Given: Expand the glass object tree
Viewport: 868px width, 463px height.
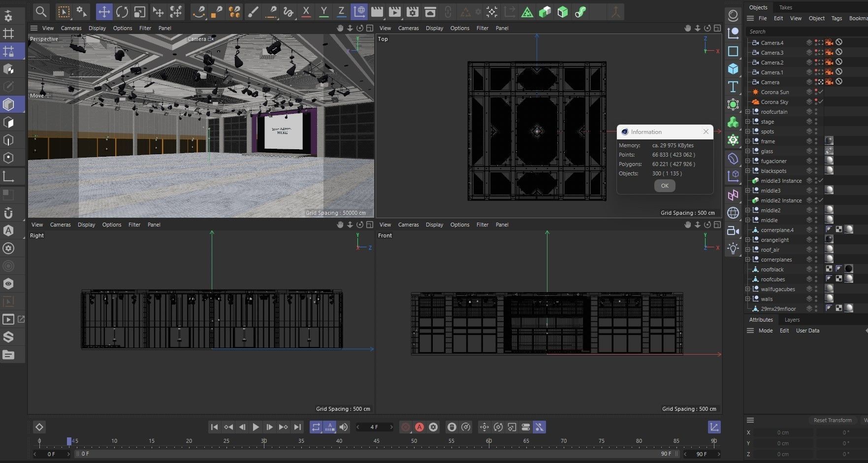Looking at the screenshot, I should point(748,151).
